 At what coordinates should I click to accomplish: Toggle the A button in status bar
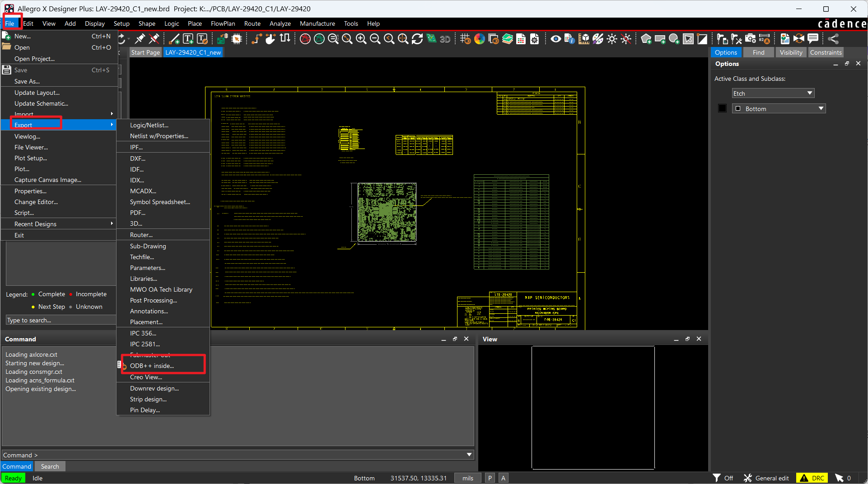click(503, 478)
